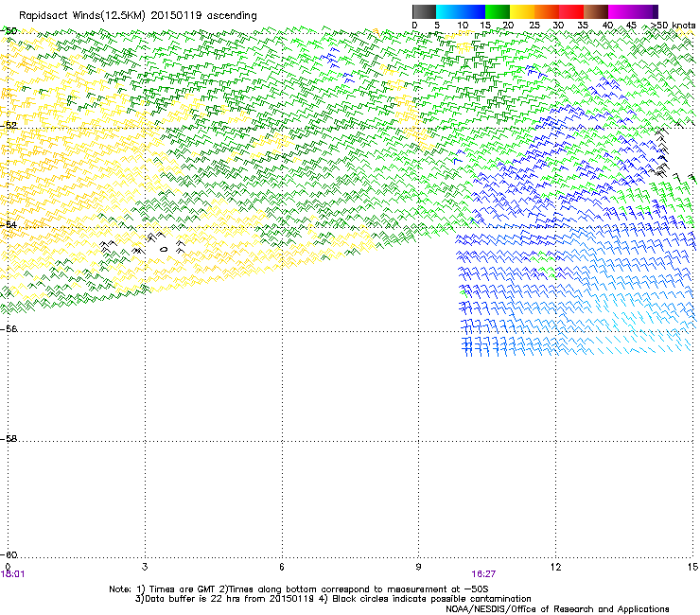Click the gray 0-5 knots color segment
Screen dimensions: 700x615
[x=424, y=11]
